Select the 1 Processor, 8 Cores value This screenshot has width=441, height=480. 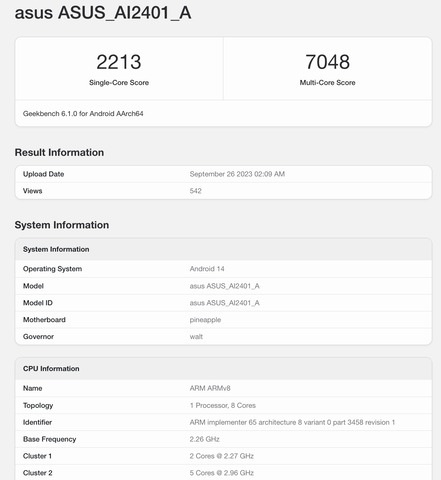(223, 406)
